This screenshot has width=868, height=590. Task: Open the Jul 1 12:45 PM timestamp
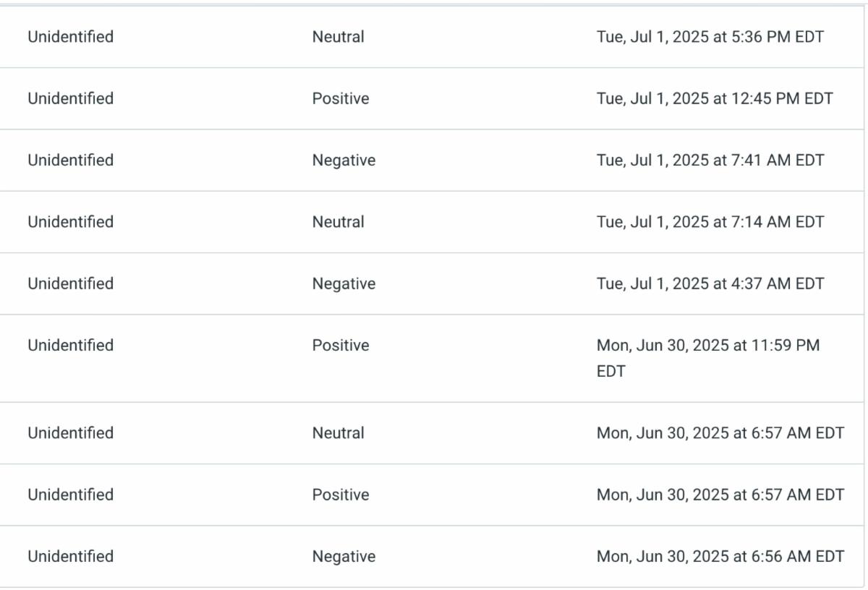coord(714,98)
